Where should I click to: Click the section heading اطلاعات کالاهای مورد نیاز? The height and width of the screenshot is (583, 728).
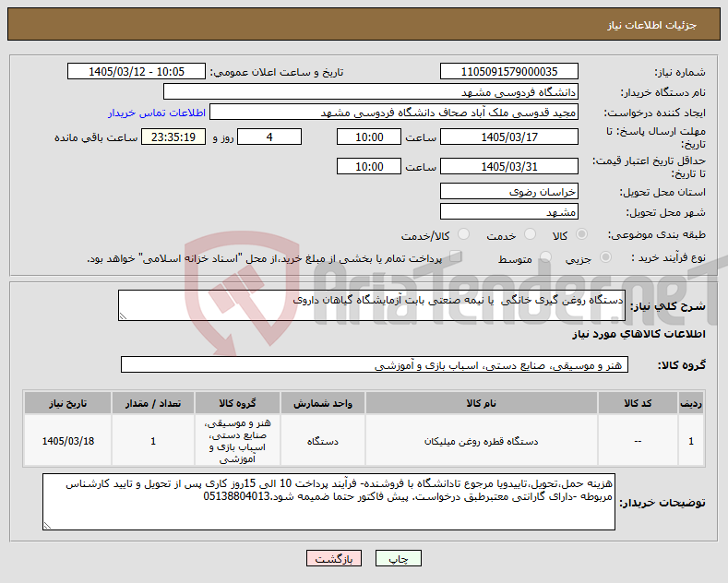[x=638, y=334]
